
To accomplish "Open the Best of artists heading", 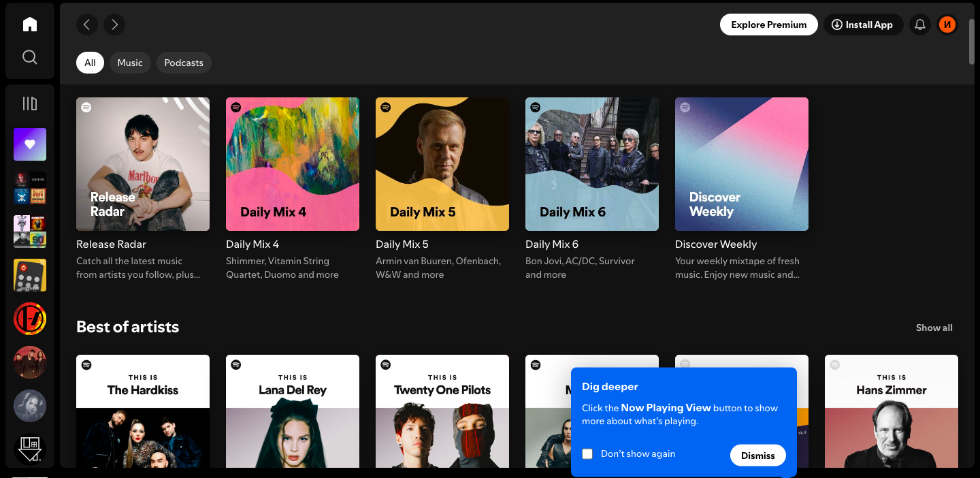I will click(128, 327).
